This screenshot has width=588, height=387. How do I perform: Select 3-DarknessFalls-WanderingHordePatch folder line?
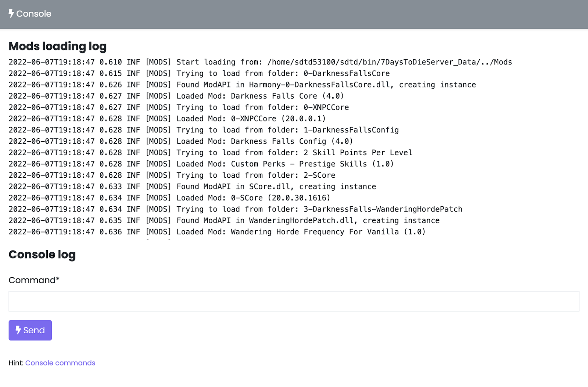pyautogui.click(x=236, y=209)
